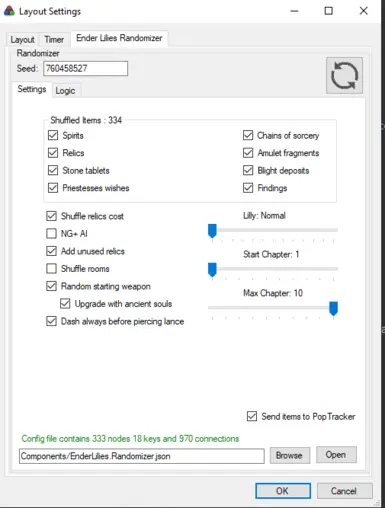Image resolution: width=385 pixels, height=508 pixels.
Task: Click the regenerate seed refresh icon
Action: (x=344, y=75)
